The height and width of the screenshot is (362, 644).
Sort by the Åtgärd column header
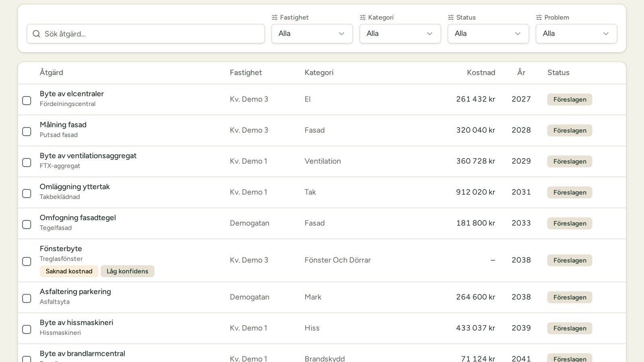pyautogui.click(x=51, y=72)
